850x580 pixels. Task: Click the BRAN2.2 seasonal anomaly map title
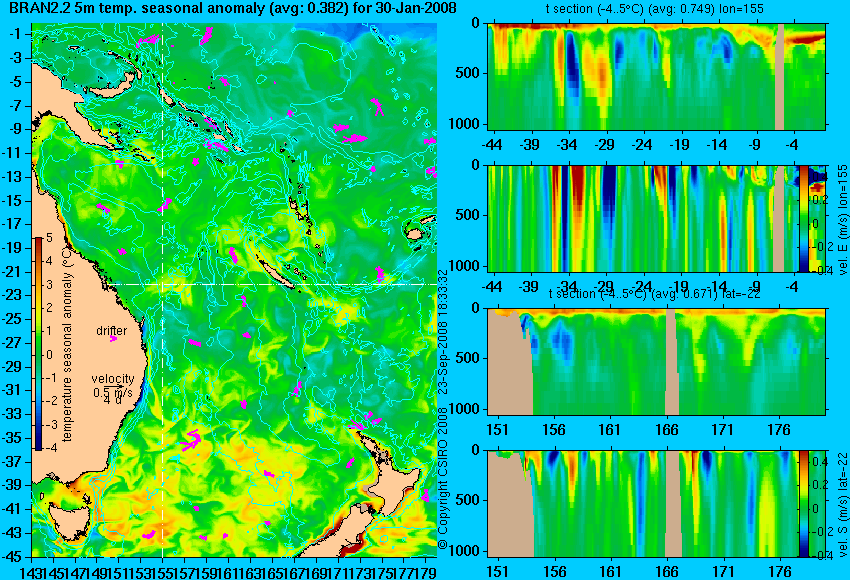(x=233, y=9)
